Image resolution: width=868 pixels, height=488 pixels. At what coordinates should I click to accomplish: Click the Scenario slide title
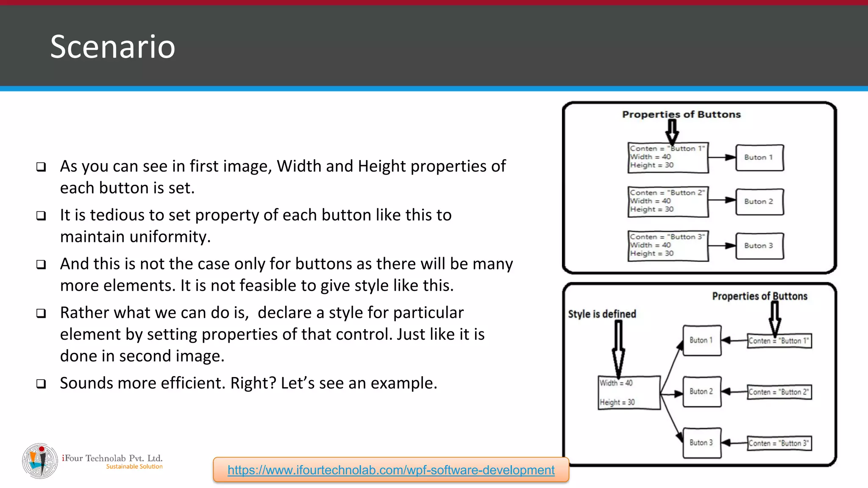point(113,47)
